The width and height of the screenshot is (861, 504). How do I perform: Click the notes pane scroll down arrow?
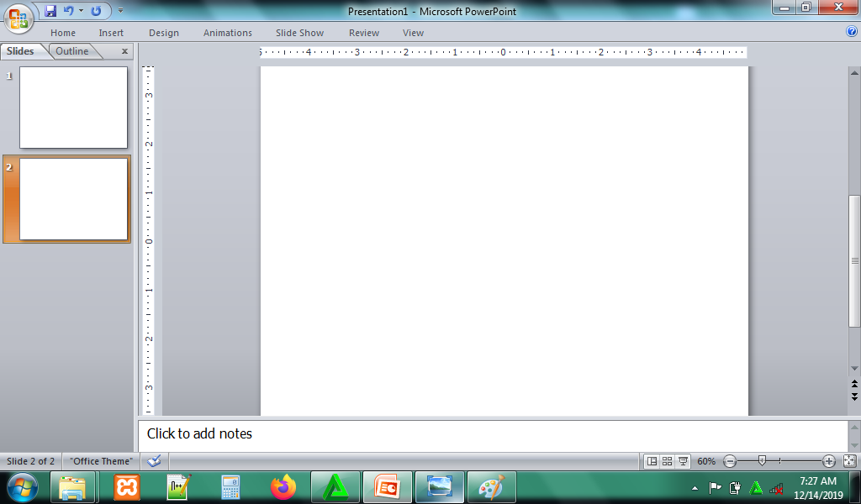854,444
